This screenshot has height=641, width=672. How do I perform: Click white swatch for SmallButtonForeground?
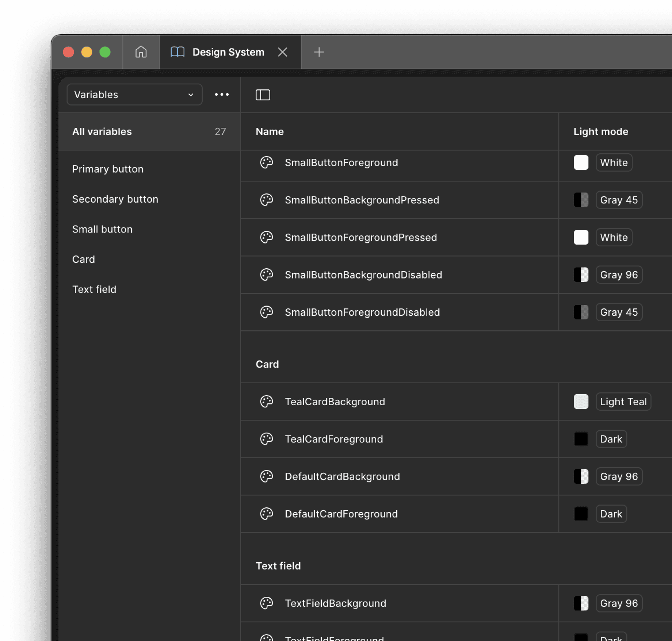click(581, 162)
